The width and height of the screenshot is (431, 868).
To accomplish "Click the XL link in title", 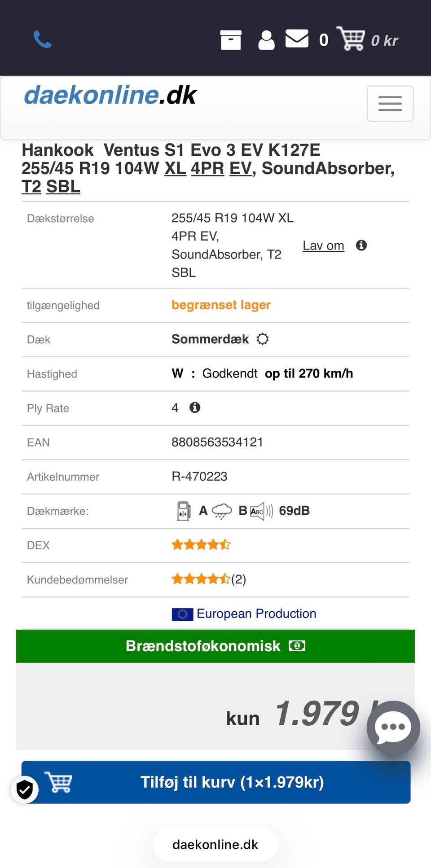I will pos(175,168).
